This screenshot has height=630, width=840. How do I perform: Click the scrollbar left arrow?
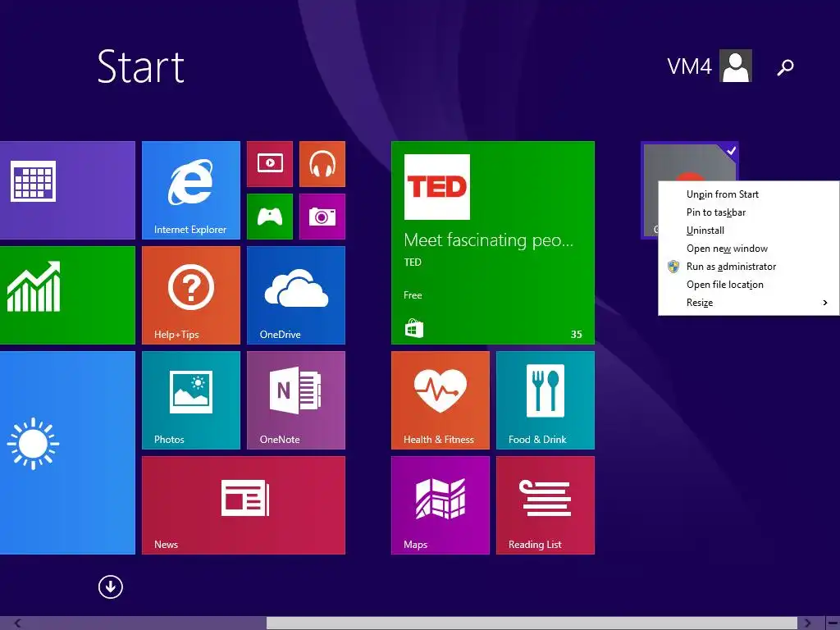pyautogui.click(x=18, y=623)
